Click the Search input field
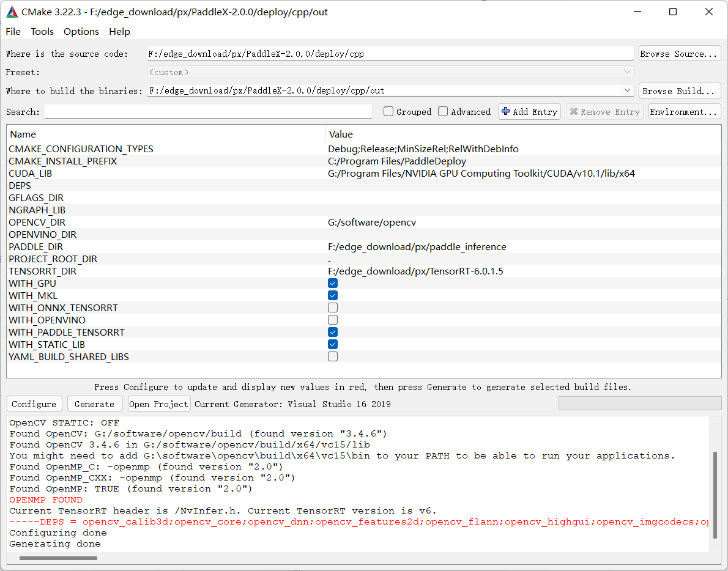 click(208, 112)
